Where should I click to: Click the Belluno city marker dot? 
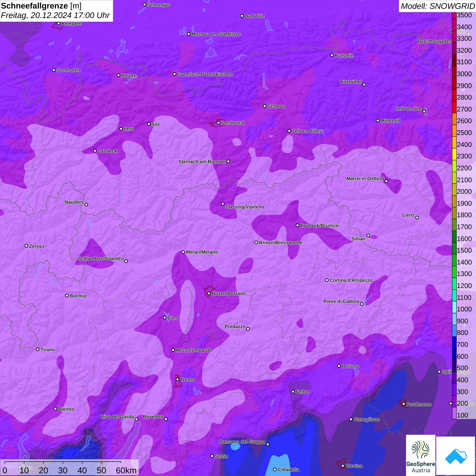339,366
